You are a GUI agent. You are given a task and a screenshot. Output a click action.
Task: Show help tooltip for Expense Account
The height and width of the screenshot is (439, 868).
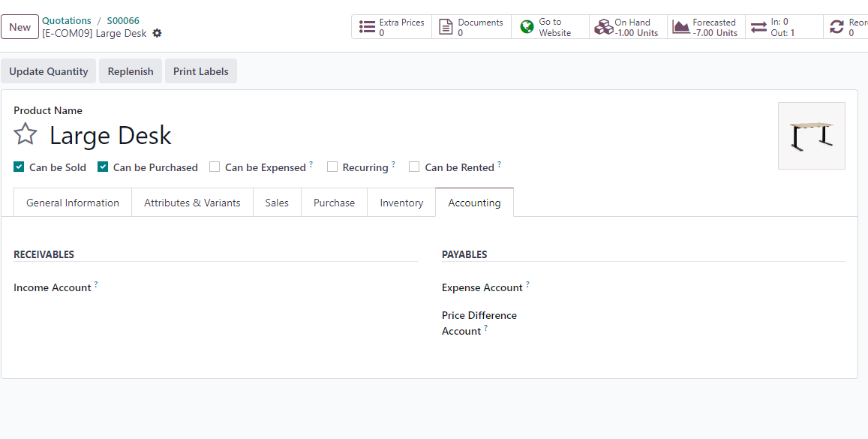coord(527,284)
